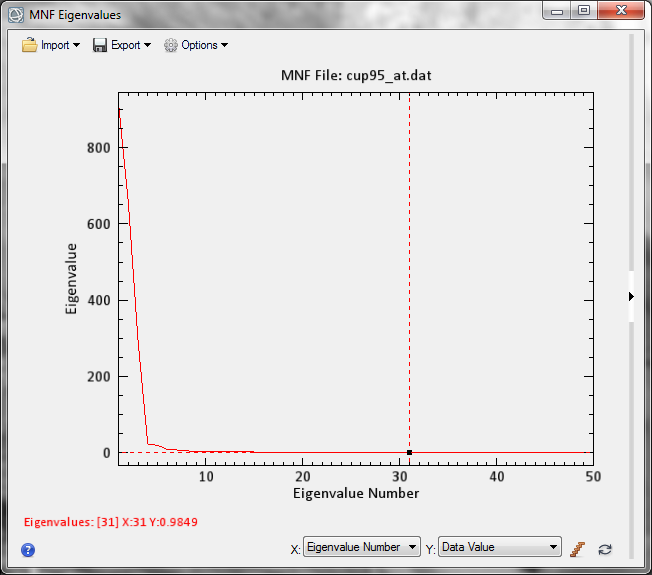Expand the side panel with the black arrow
Viewport: 652px width, 575px height.
coord(631,296)
